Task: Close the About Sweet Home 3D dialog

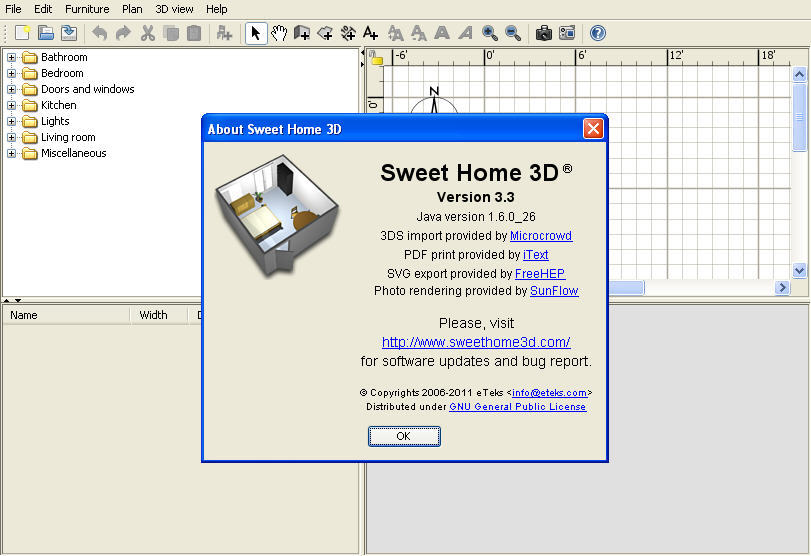Action: click(x=593, y=128)
